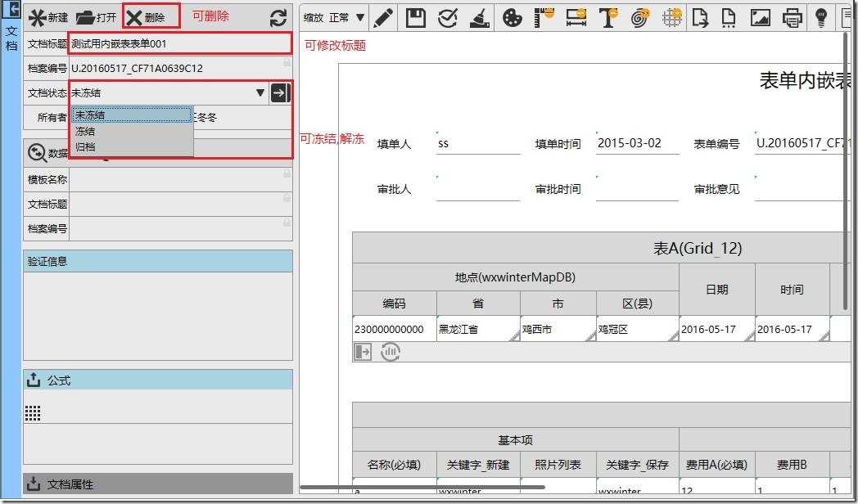Click the empty 模板名称 field

pos(181,179)
